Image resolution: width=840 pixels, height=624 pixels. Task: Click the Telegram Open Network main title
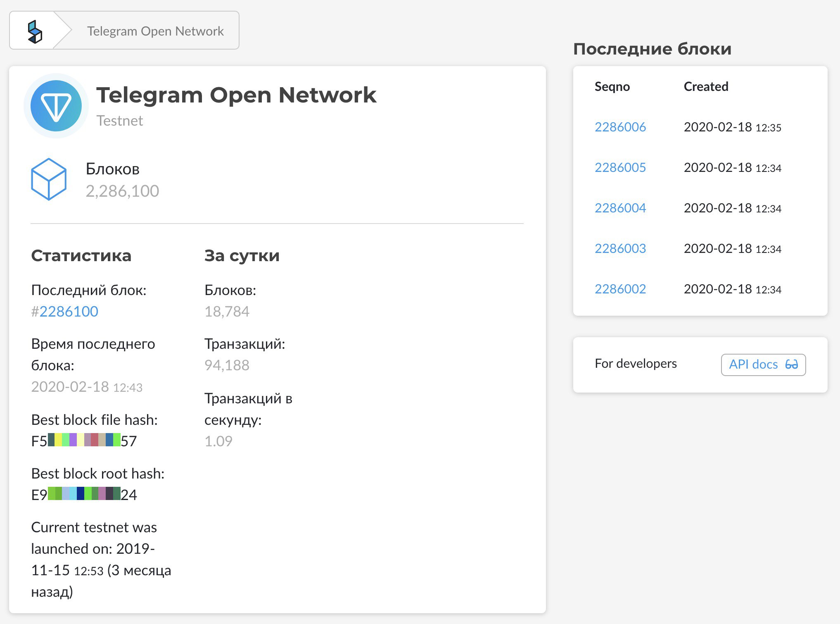tap(236, 95)
